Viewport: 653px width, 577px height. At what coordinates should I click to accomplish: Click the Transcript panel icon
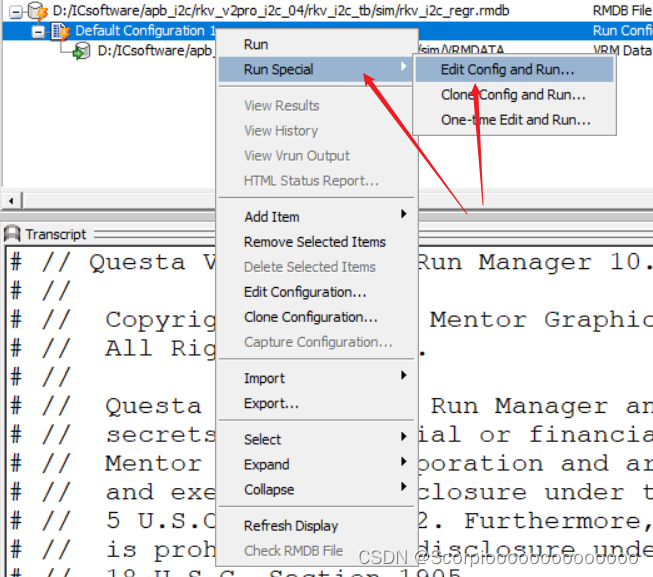coord(12,234)
